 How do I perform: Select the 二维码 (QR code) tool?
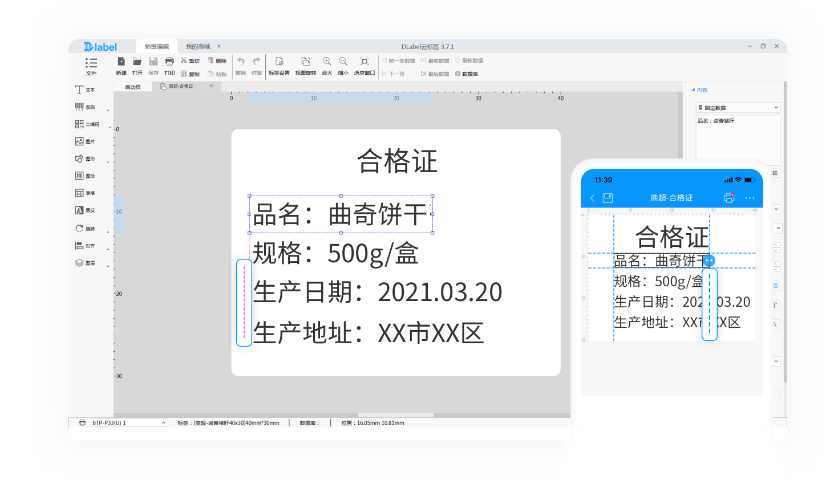[x=87, y=124]
